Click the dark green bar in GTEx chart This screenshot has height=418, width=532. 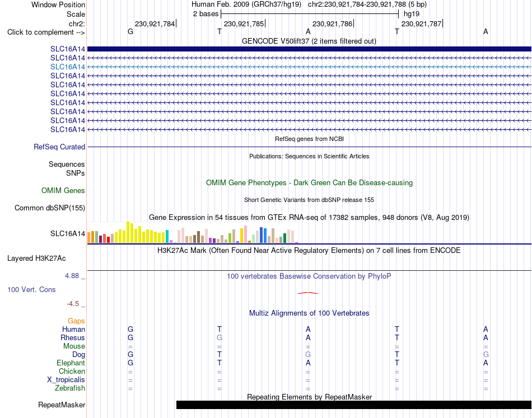pyautogui.click(x=284, y=238)
